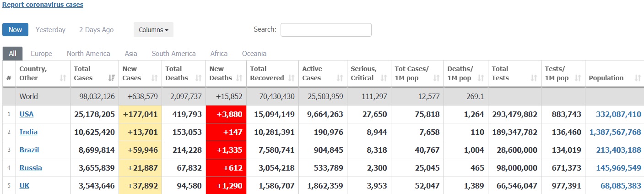Image resolution: width=644 pixels, height=194 pixels.
Task: Click sort arrows beside New Deaths
Action: coord(239,78)
